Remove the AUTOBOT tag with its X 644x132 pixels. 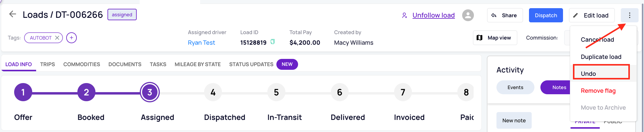(57, 38)
